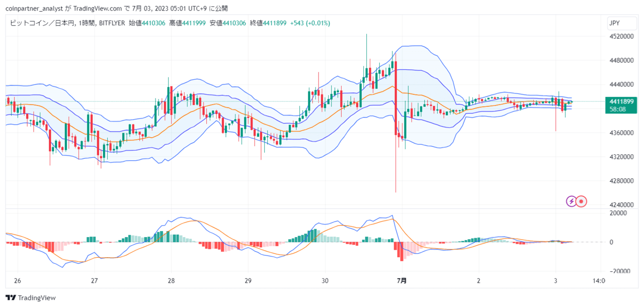644x307 pixels.
Task: Click the 終値4411899 closing value
Action: (x=268, y=23)
